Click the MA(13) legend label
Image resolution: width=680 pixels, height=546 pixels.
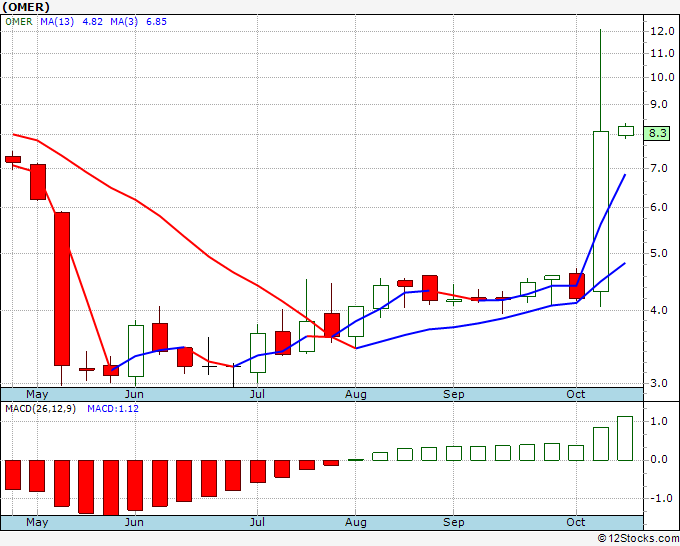(x=57, y=22)
